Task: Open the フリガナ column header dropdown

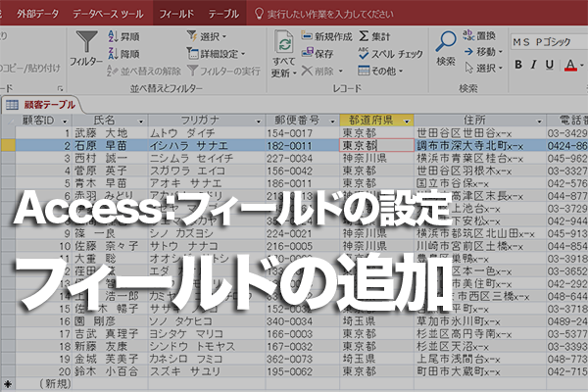Action: [x=258, y=122]
